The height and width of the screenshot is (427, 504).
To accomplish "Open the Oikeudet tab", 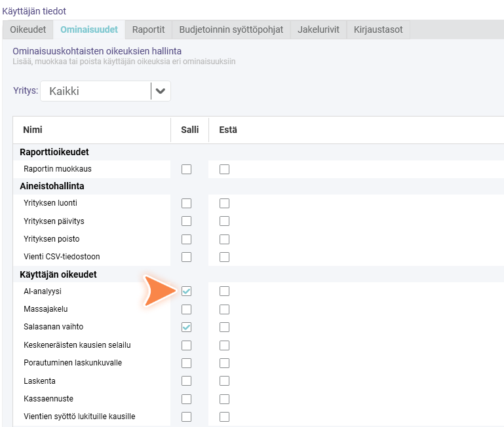I will (28, 29).
